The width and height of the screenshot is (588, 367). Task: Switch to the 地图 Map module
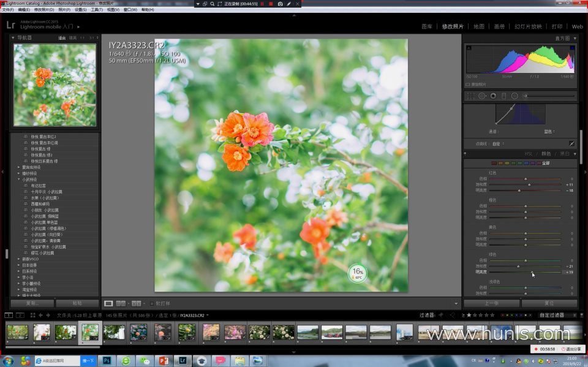point(479,26)
